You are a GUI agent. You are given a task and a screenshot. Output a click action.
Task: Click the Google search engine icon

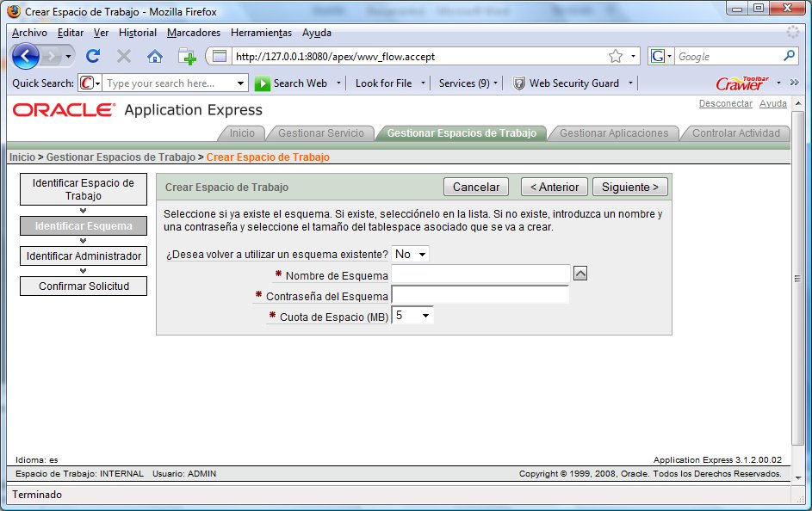658,56
